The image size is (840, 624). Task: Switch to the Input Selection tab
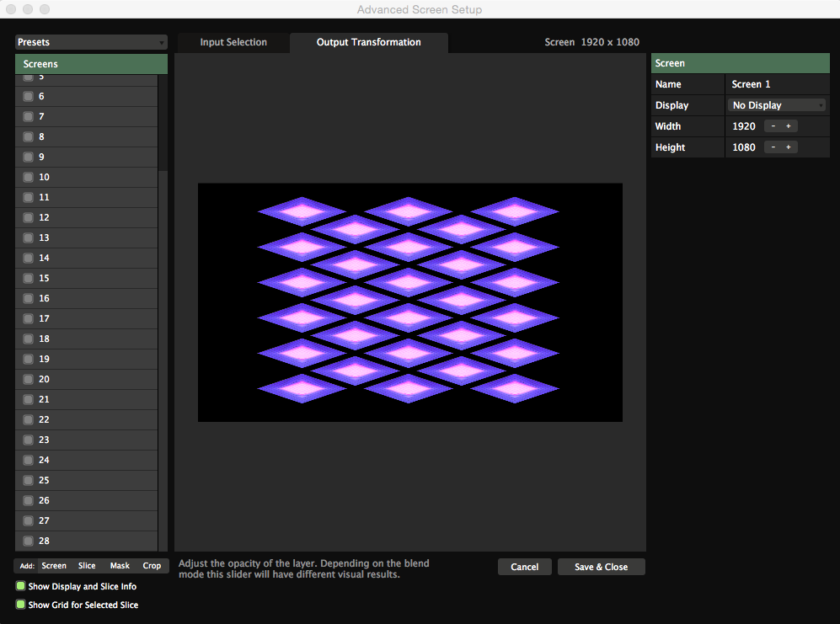(x=233, y=42)
